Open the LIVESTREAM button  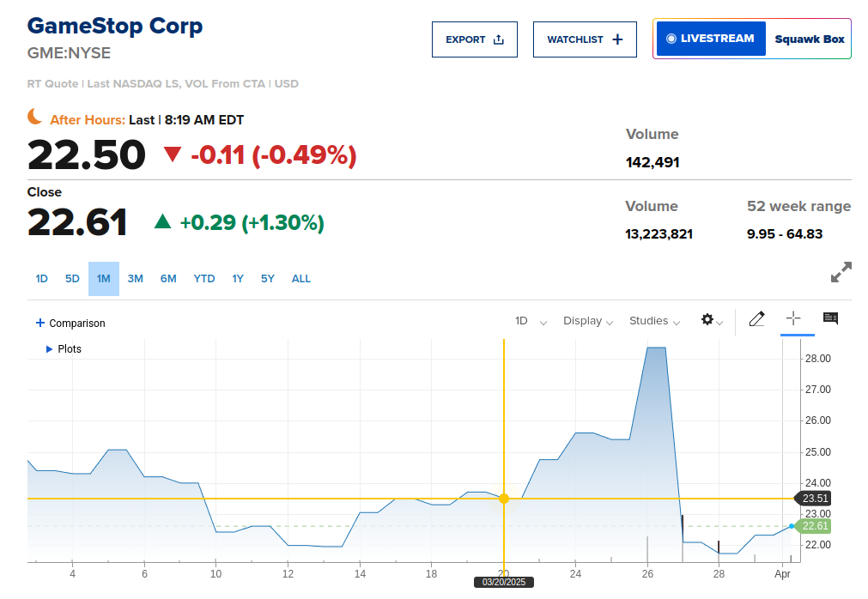711,39
